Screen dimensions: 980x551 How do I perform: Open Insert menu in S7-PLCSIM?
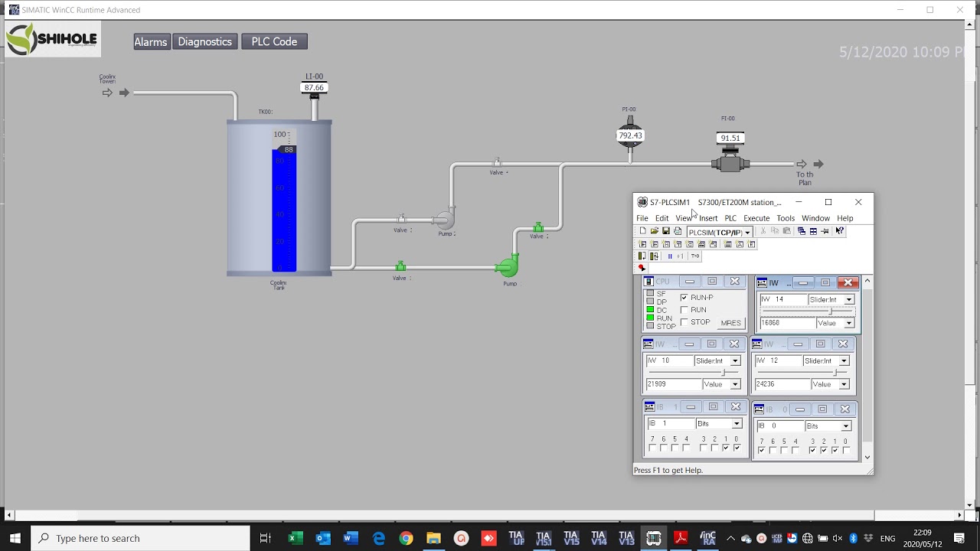[708, 218]
